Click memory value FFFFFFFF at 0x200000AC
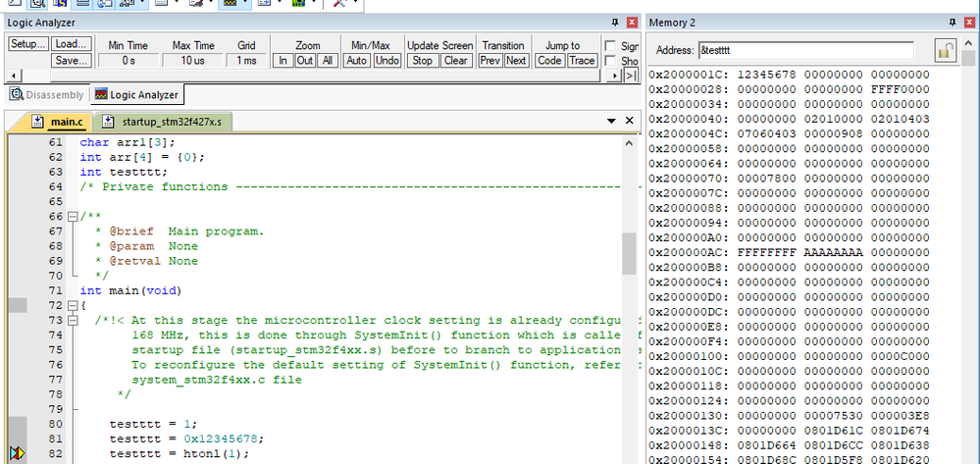 pos(767,253)
